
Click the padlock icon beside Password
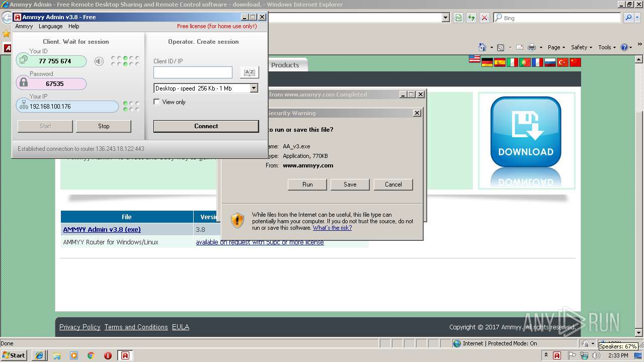point(23,83)
